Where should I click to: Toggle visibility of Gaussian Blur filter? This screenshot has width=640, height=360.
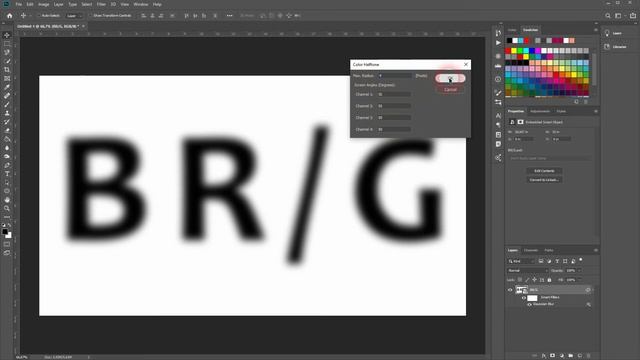(529, 304)
